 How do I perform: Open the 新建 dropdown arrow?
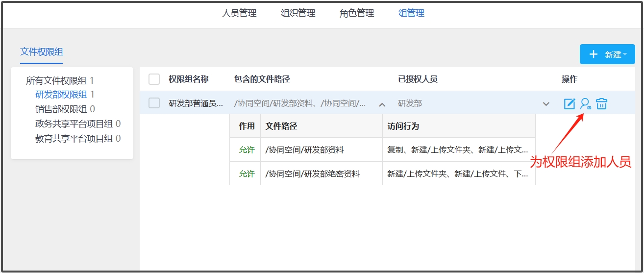pyautogui.click(x=625, y=54)
